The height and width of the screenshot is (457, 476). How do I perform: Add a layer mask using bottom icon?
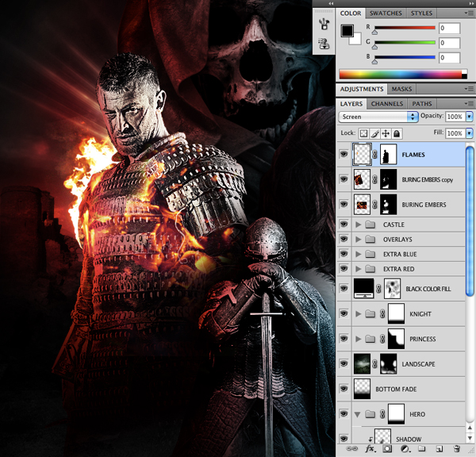(x=387, y=449)
